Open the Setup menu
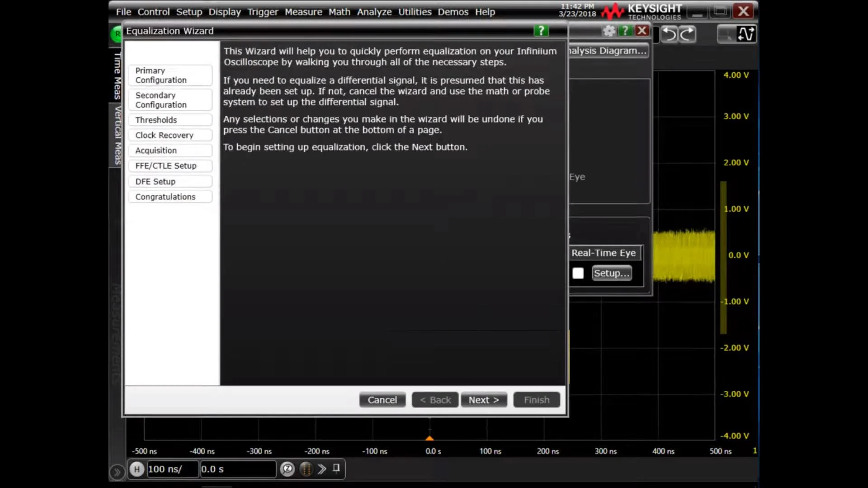Image resolution: width=868 pixels, height=488 pixels. [x=189, y=12]
